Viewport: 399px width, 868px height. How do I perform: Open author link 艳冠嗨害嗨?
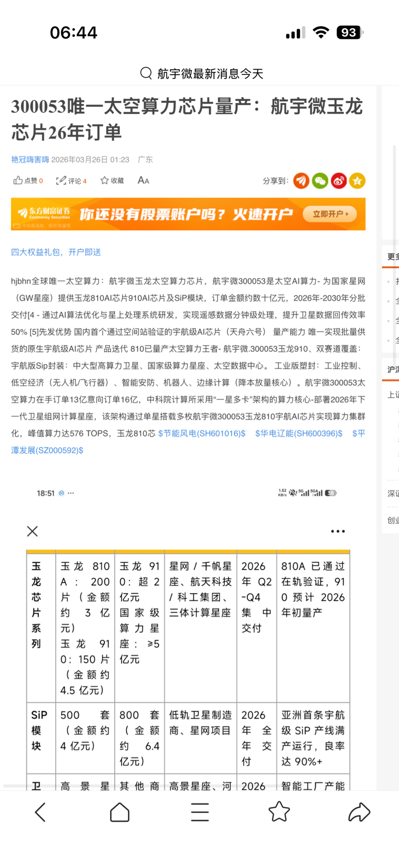click(30, 160)
